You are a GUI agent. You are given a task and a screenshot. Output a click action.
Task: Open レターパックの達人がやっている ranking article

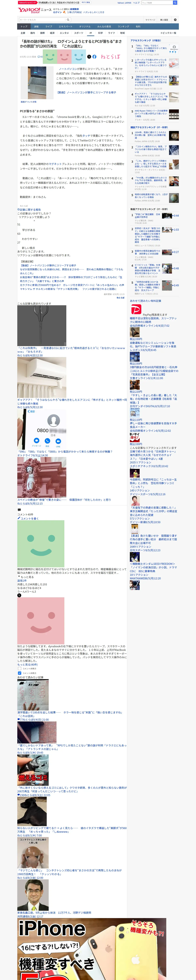click(x=151, y=64)
